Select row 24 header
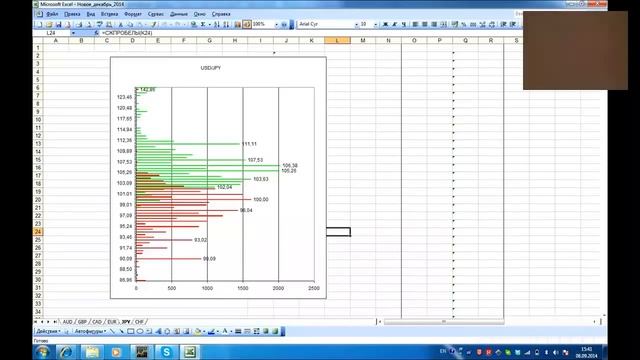The image size is (640, 360). pos(38,231)
